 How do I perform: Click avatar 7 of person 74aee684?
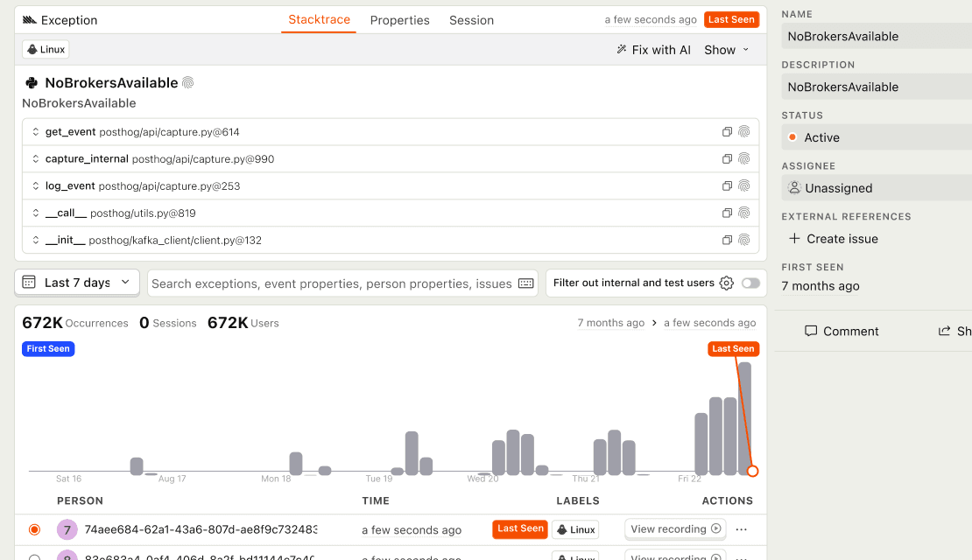pos(67,529)
